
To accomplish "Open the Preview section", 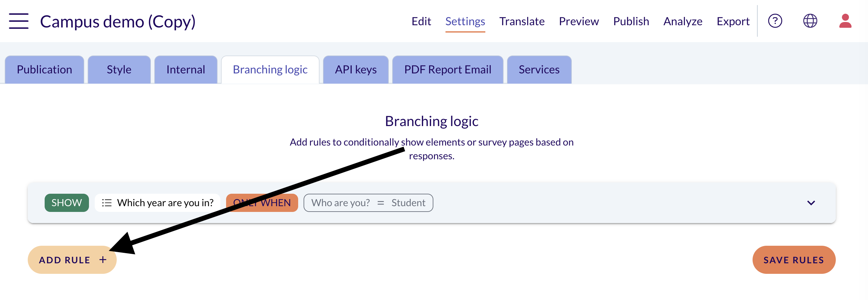I will coord(578,21).
